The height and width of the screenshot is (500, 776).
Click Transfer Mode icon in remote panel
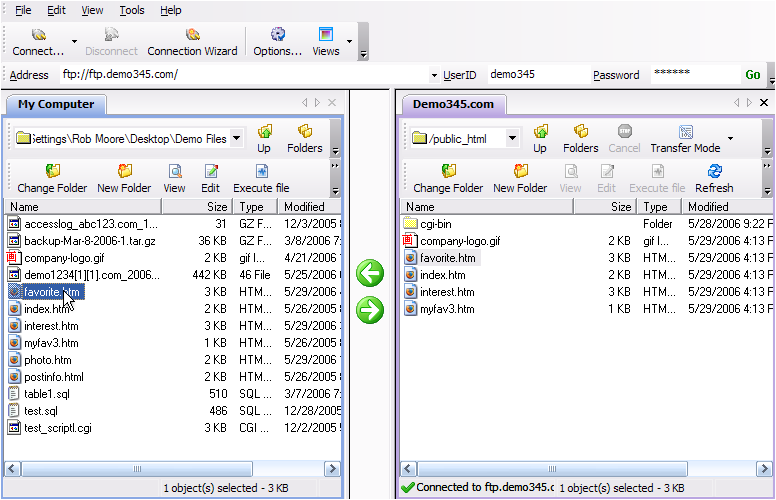point(685,132)
